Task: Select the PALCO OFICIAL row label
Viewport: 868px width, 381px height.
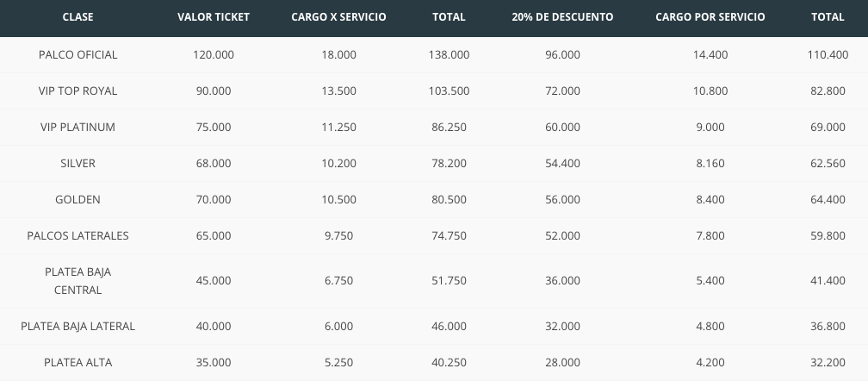Action: 78,55
